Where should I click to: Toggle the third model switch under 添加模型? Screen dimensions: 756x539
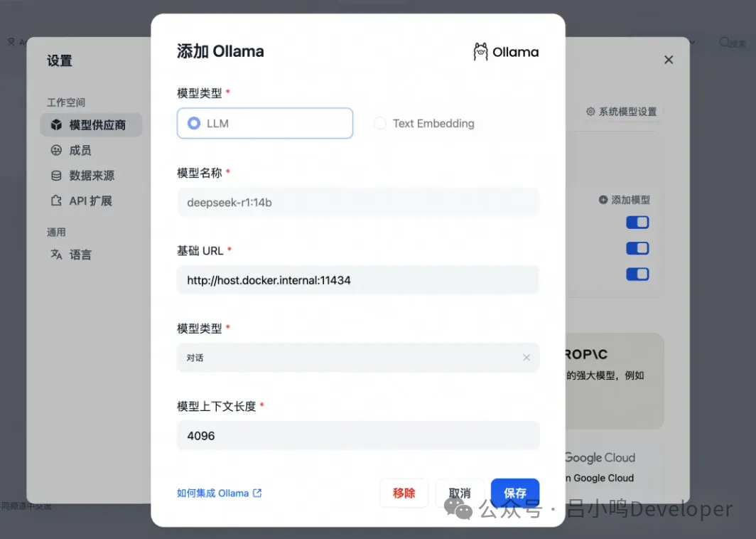click(637, 274)
